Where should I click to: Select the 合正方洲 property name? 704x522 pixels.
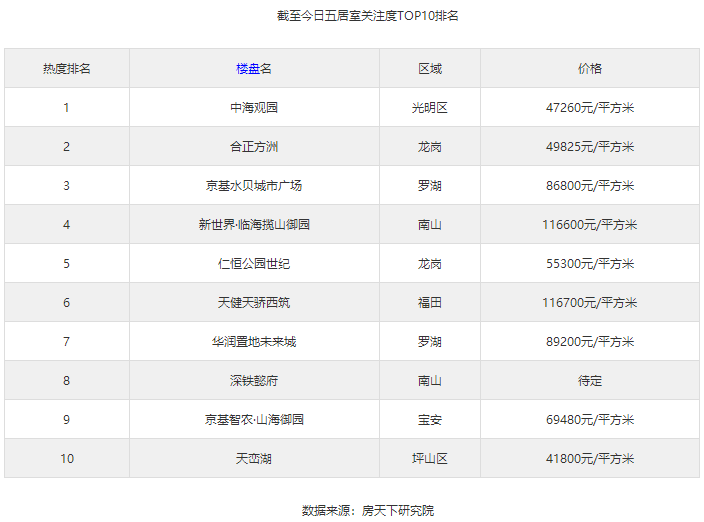click(254, 146)
